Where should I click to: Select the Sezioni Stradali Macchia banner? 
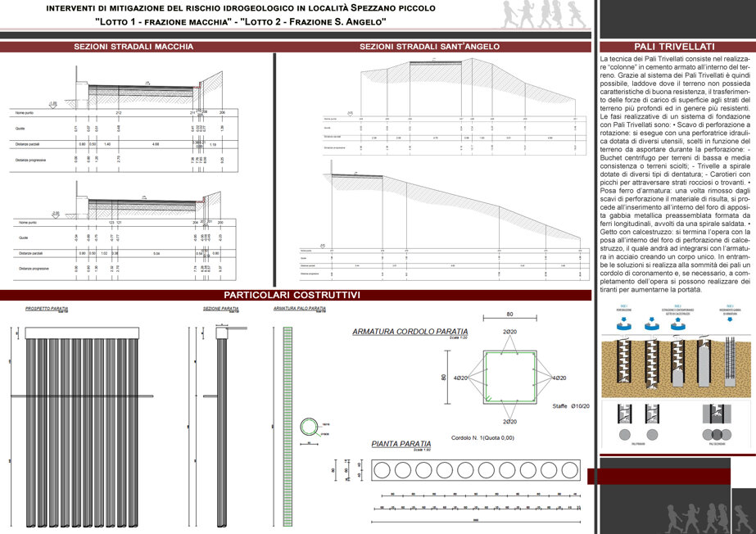134,47
